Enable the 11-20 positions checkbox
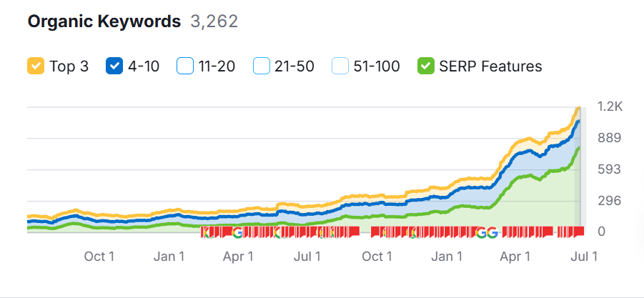The width and height of the screenshot is (644, 298). tap(185, 66)
